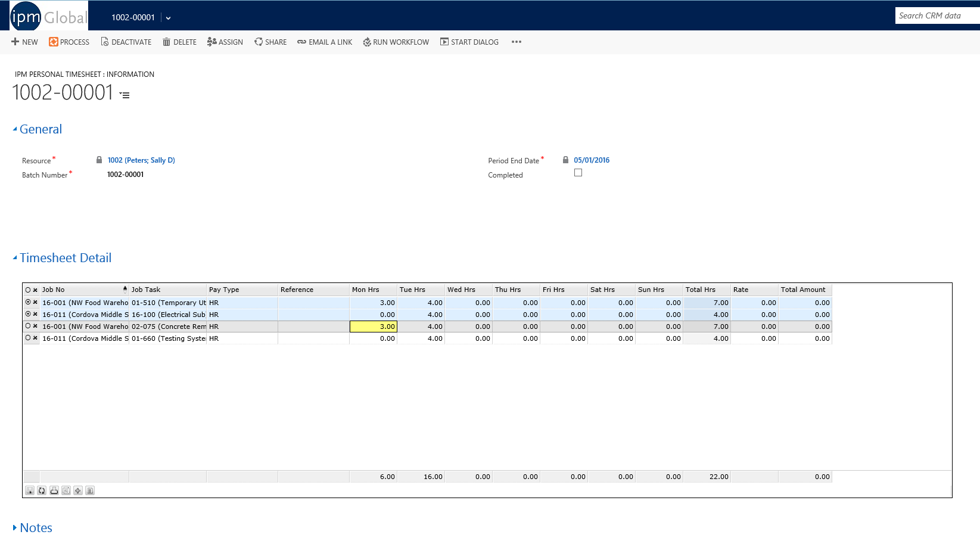Open the dropdown chevron beside 1002-00001
The image size is (980, 544).
click(x=167, y=17)
